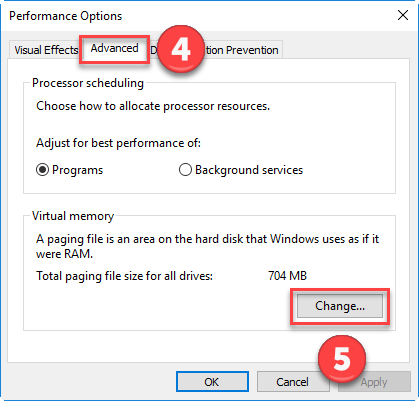The height and width of the screenshot is (401, 419).
Task: Click the Processor scheduling group heading
Action: [x=88, y=83]
